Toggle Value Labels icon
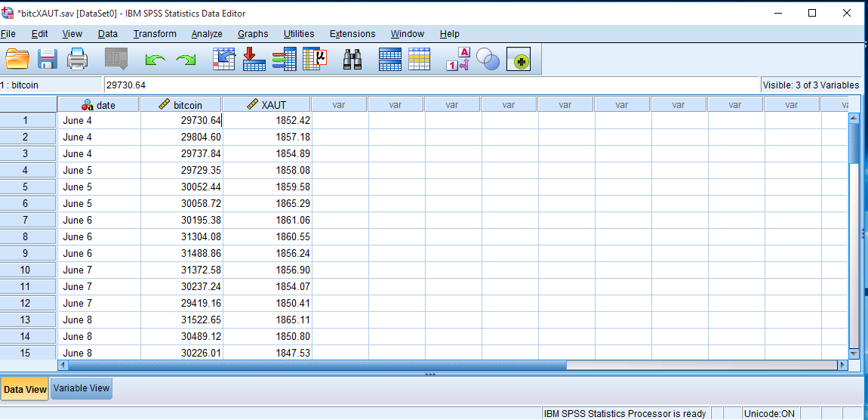 (458, 59)
